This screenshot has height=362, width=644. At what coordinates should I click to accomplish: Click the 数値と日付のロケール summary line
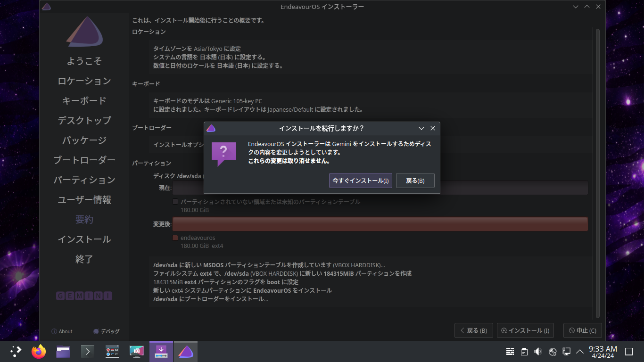point(218,66)
